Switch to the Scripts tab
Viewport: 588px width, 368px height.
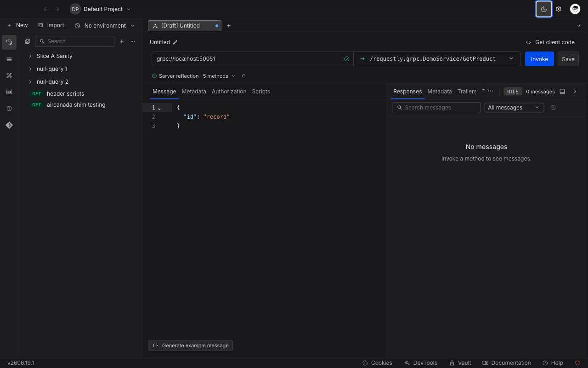pos(261,92)
